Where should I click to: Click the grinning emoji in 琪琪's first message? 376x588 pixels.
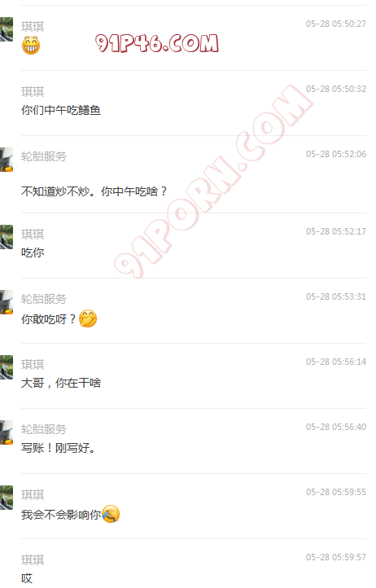pyautogui.click(x=31, y=46)
